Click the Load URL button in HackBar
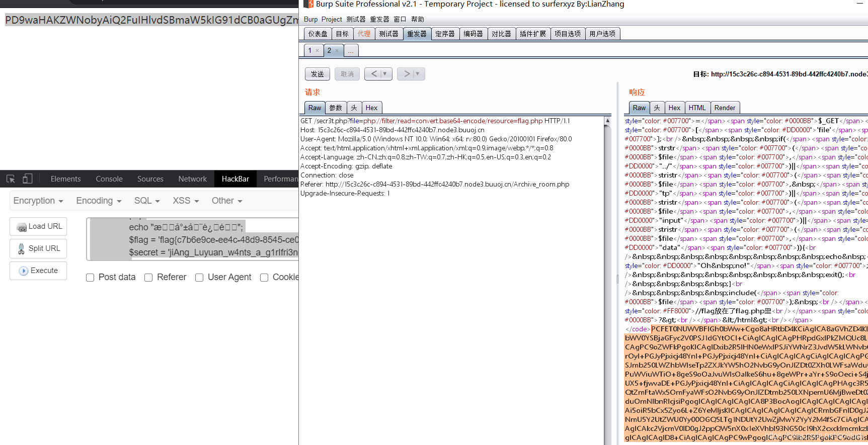The image size is (868, 445). click(38, 226)
